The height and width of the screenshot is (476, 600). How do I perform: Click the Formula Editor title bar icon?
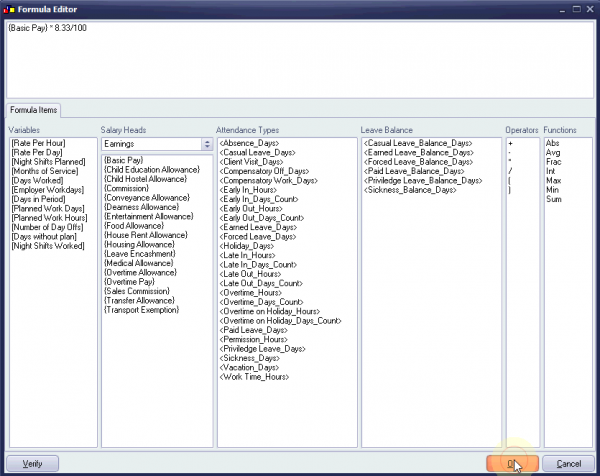click(x=9, y=8)
